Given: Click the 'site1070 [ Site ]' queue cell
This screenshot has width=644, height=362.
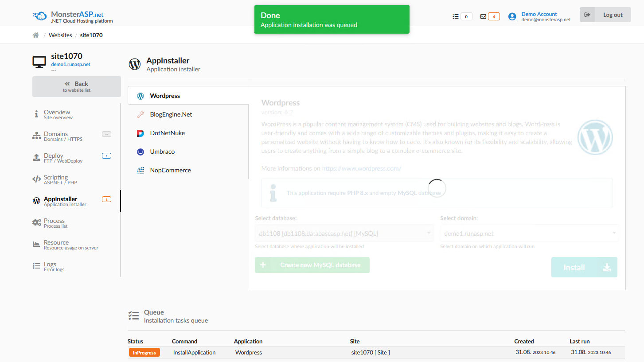Looking at the screenshot, I should (371, 353).
